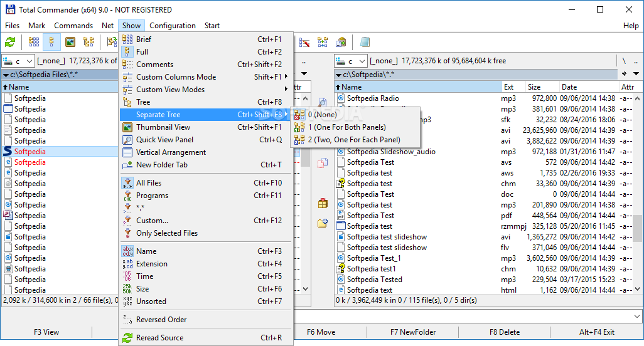Choose Full view in Show menu
This screenshot has width=644, height=346.
pyautogui.click(x=207, y=51)
